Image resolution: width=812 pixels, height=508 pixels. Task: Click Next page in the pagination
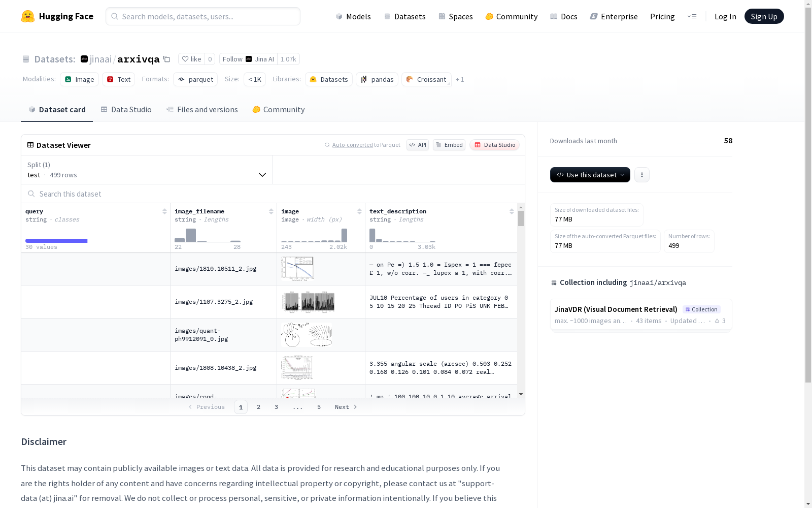(346, 407)
